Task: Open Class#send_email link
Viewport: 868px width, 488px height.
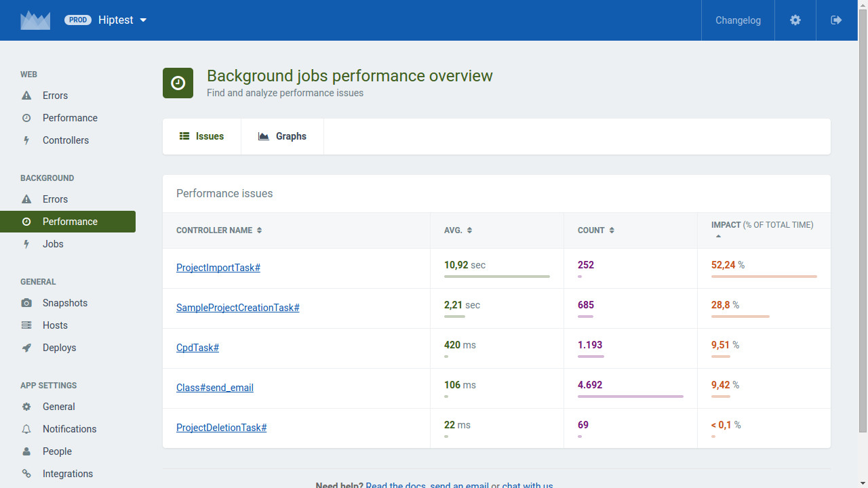Action: point(215,388)
